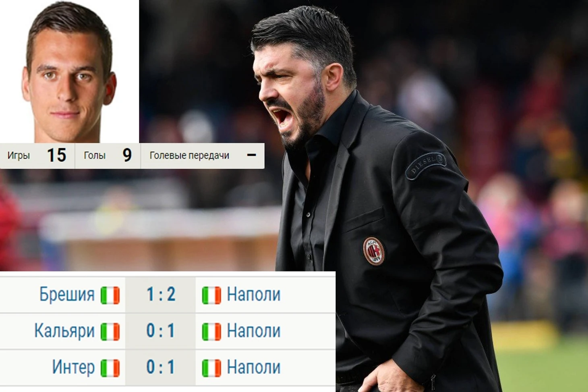Click the 1 : 2 match score
Image resolution: width=588 pixels, height=392 pixels.
[161, 295]
